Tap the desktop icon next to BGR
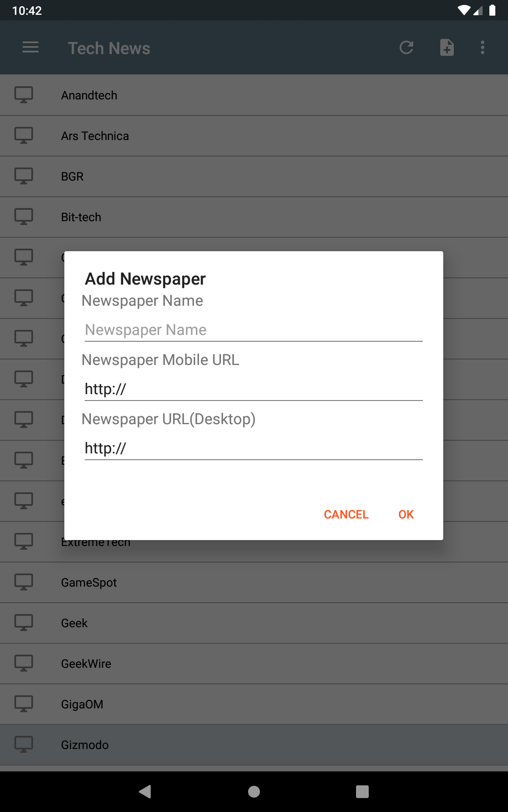This screenshot has width=508, height=812. (24, 176)
